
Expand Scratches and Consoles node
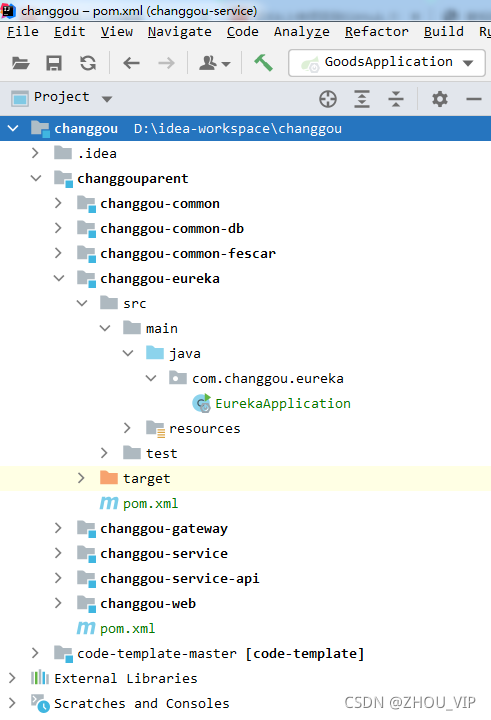12,703
